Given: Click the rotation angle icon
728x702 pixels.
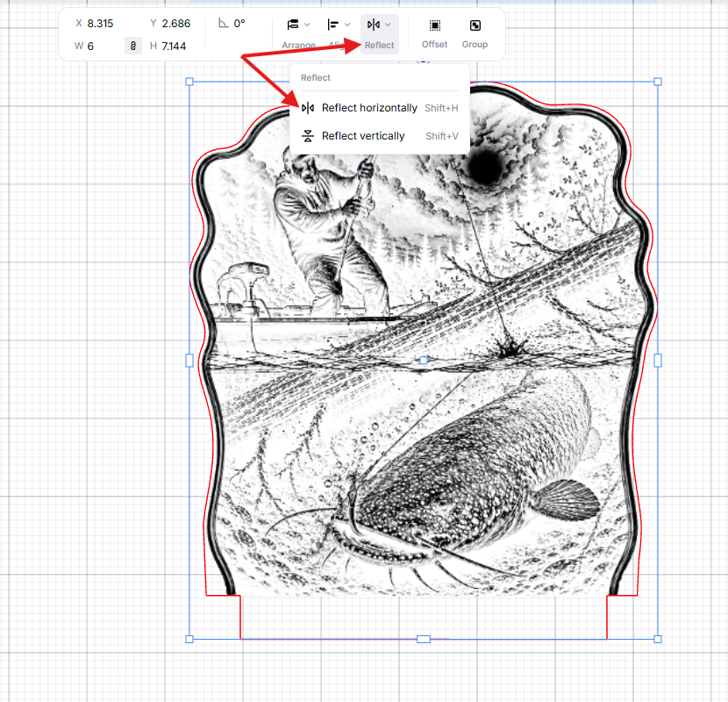Looking at the screenshot, I should [x=224, y=23].
